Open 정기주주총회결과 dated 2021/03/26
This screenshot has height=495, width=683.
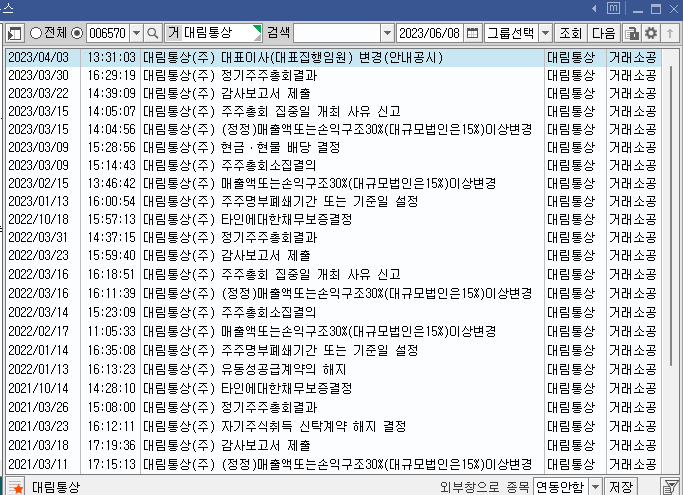coord(230,407)
